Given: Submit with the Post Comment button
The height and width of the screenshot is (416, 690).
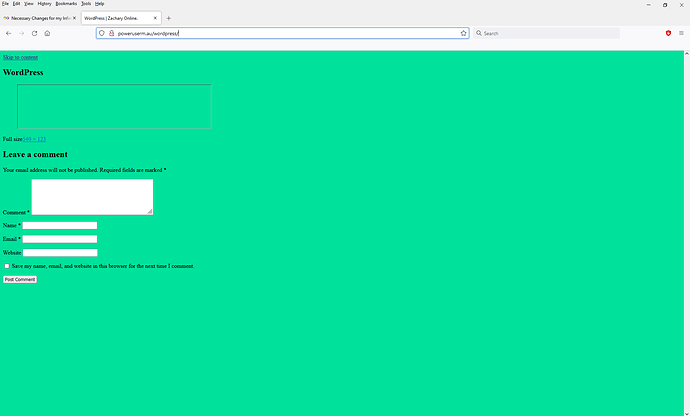Looking at the screenshot, I should [x=20, y=280].
